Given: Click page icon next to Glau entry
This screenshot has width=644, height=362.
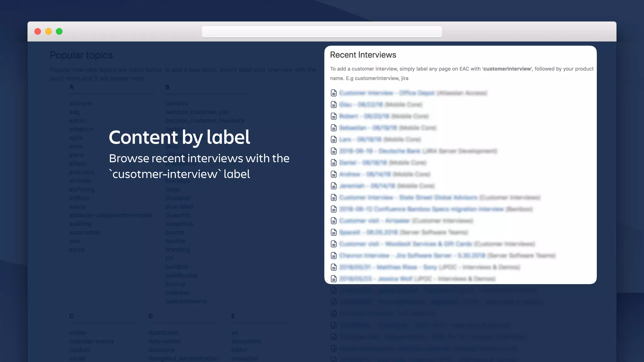Looking at the screenshot, I should coord(334,105).
